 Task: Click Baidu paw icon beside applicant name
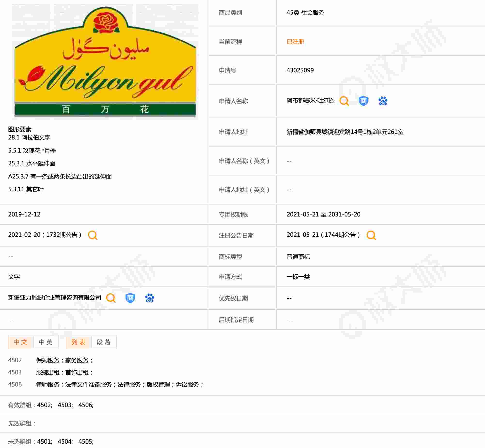coord(383,101)
